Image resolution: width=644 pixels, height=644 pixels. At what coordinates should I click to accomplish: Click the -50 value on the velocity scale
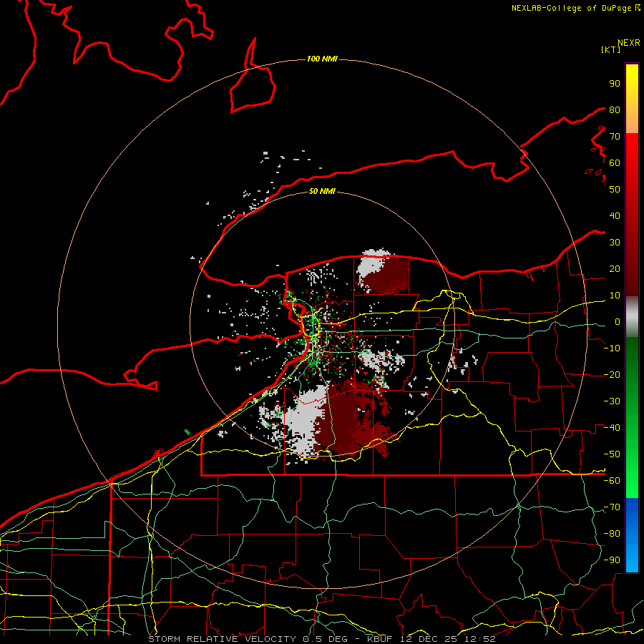click(612, 454)
